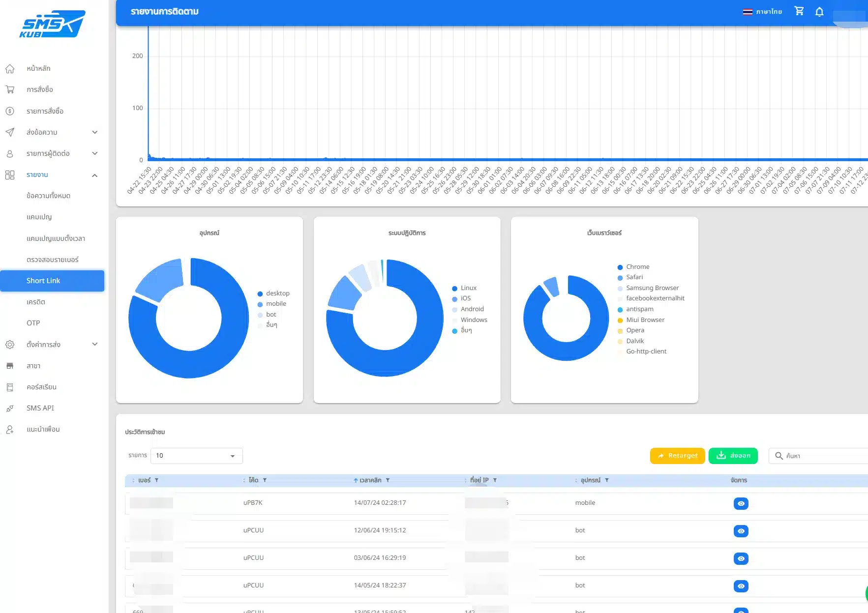
Task: Click the filter icon on โค้ด column
Action: pyautogui.click(x=265, y=480)
